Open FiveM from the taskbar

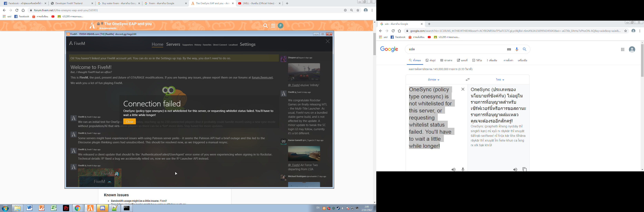coord(90,208)
